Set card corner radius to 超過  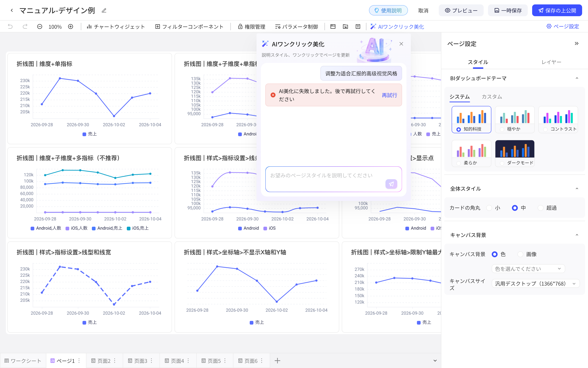tap(541, 208)
